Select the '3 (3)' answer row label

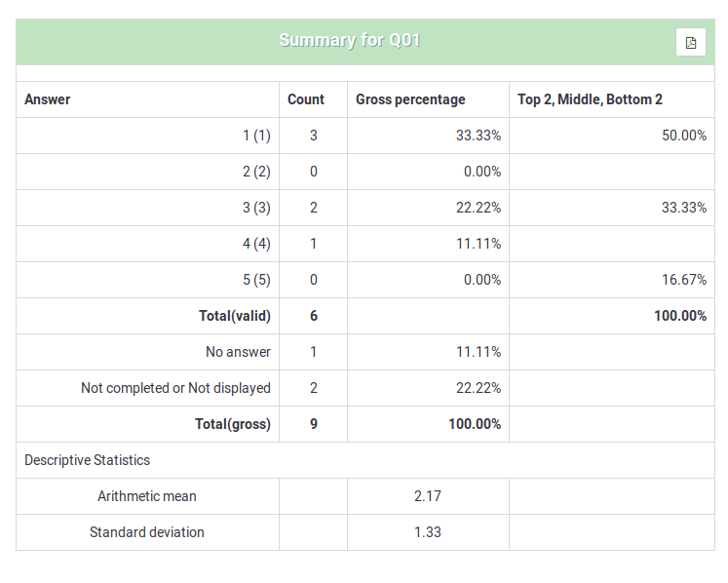coord(256,208)
